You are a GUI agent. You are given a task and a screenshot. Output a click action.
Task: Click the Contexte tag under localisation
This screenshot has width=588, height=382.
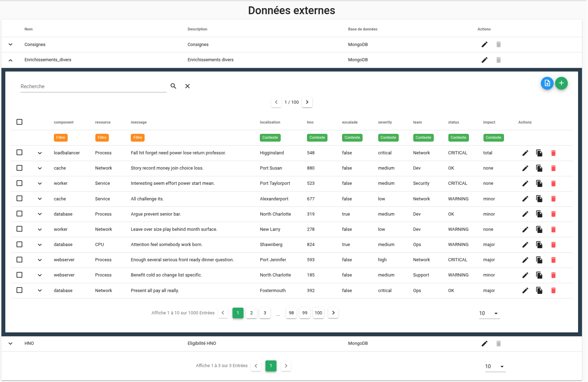[270, 137]
